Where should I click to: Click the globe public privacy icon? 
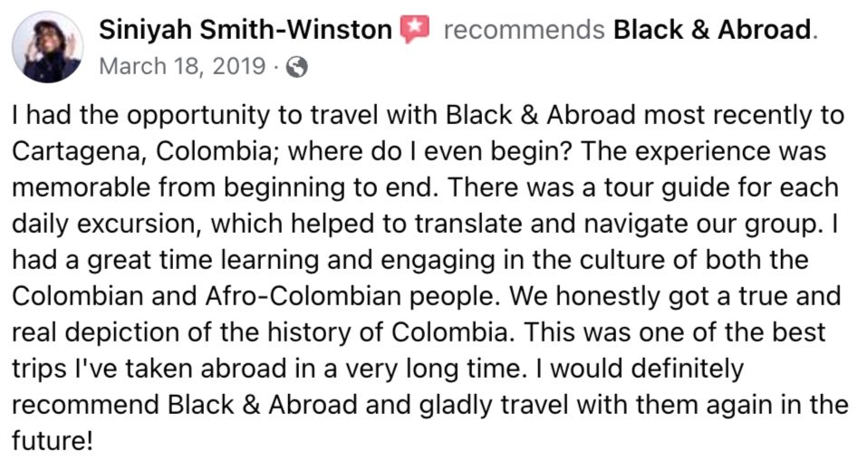296,67
